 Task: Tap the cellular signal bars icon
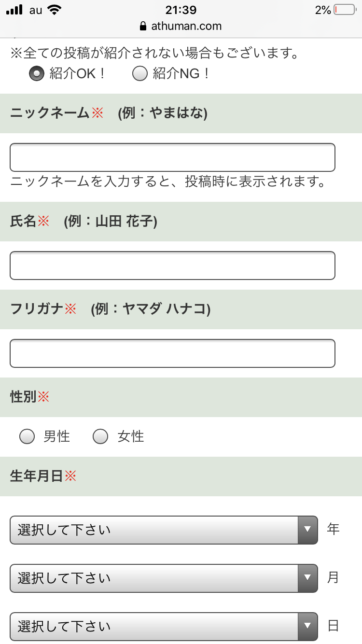[x=15, y=10]
